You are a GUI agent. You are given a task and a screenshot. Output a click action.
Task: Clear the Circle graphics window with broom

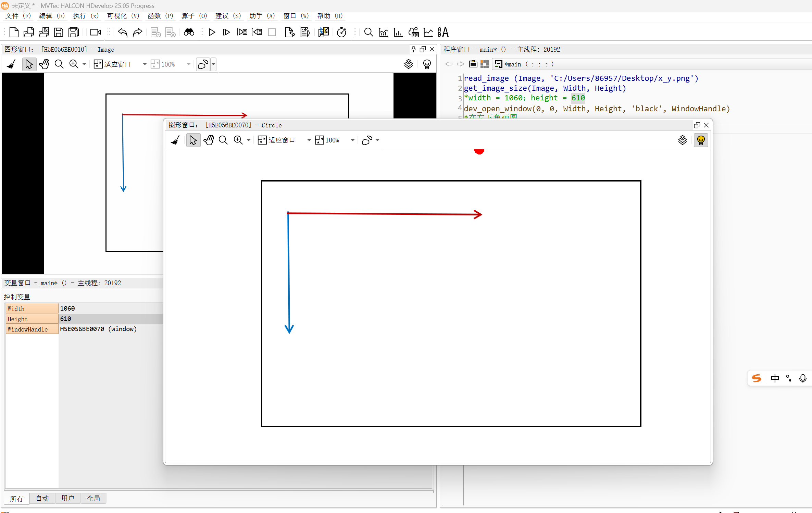tap(175, 140)
